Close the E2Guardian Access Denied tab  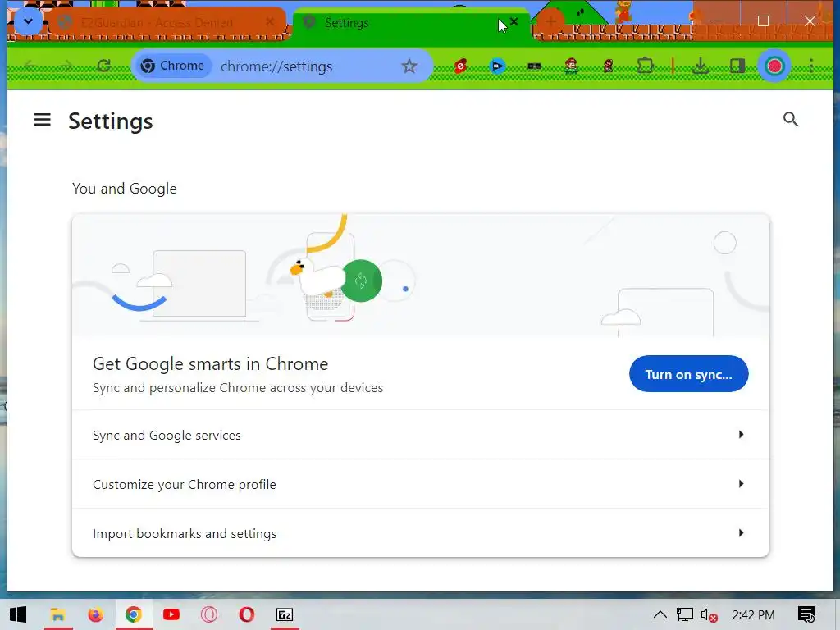[x=270, y=22]
